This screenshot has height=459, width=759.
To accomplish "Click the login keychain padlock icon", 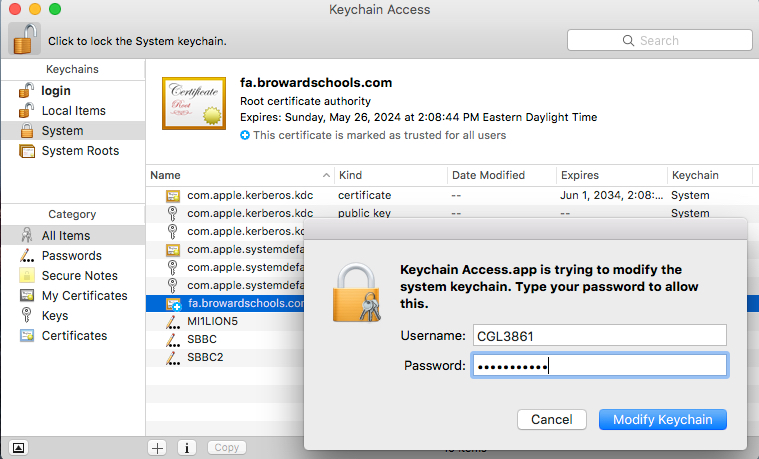I will click(x=26, y=91).
